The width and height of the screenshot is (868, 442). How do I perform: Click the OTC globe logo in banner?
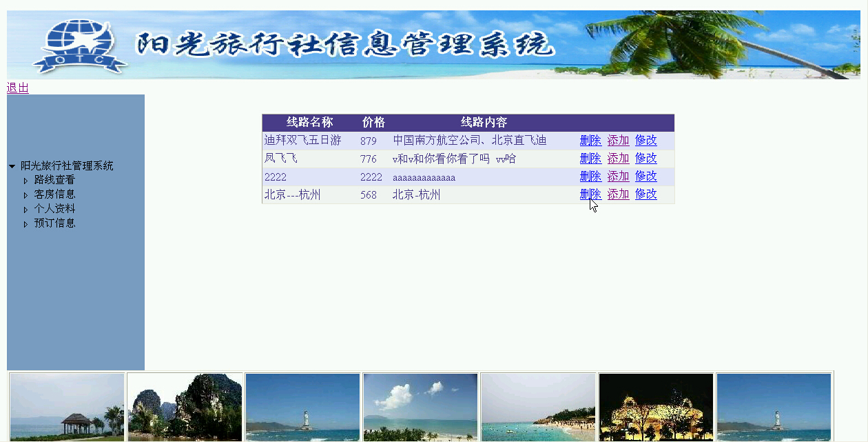coord(79,46)
